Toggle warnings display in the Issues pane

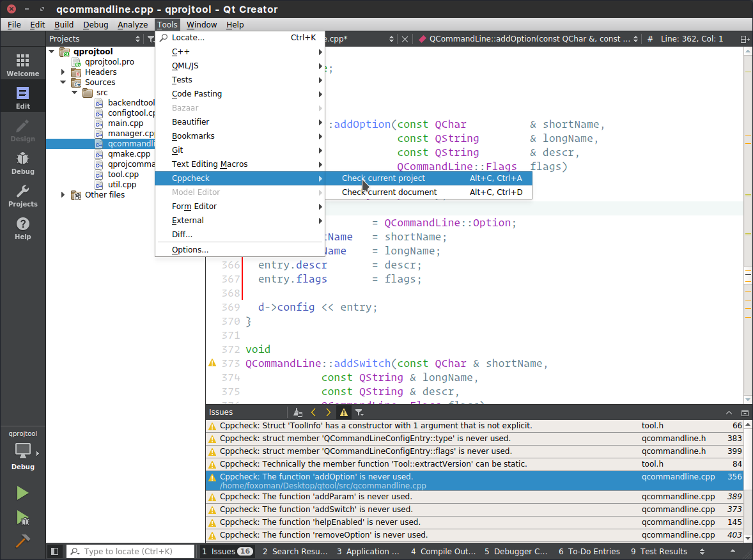343,412
